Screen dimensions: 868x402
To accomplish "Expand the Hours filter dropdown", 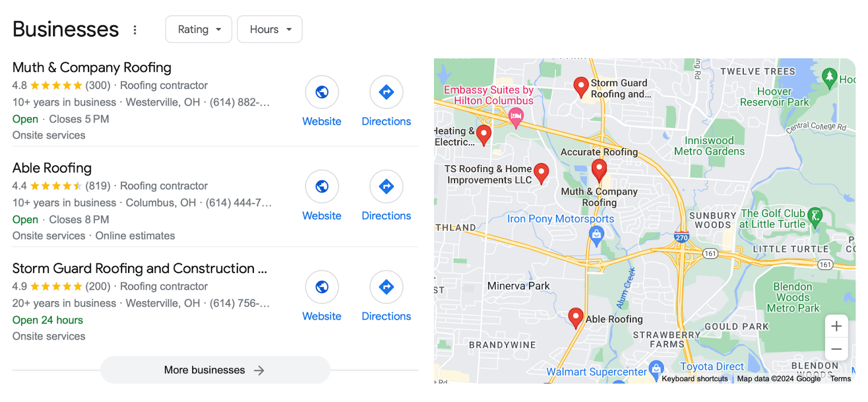I will 270,29.
